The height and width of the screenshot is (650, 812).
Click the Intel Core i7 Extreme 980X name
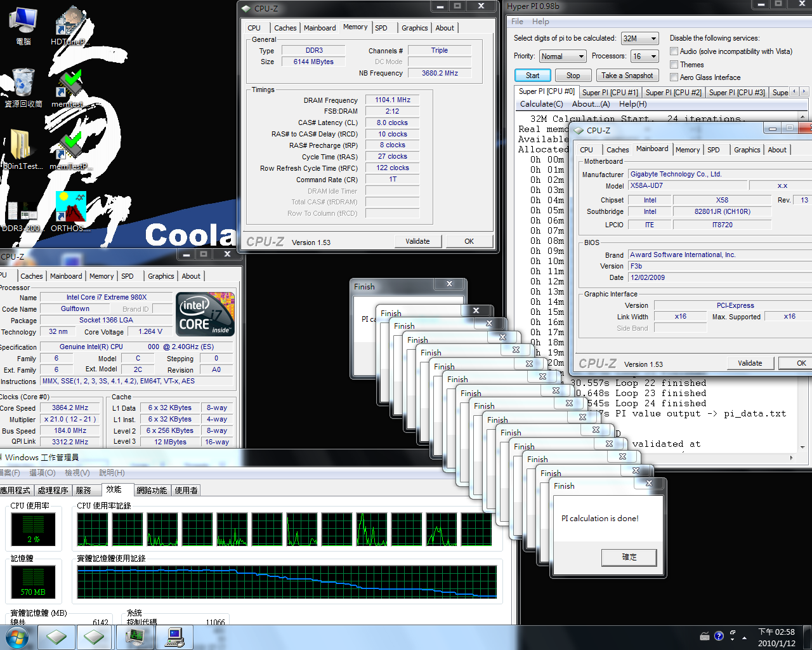106,297
